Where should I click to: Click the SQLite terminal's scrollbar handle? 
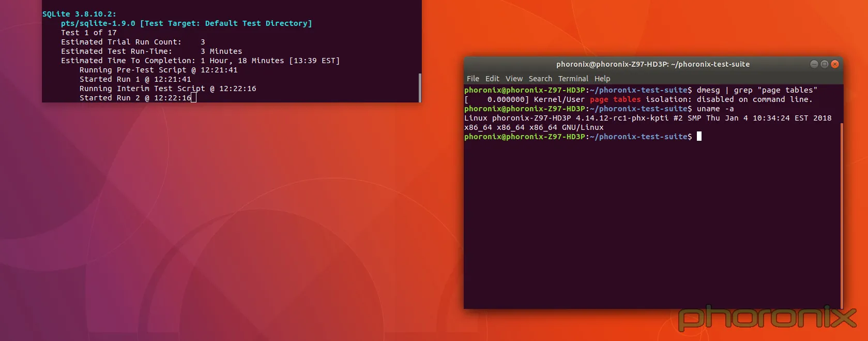(419, 87)
